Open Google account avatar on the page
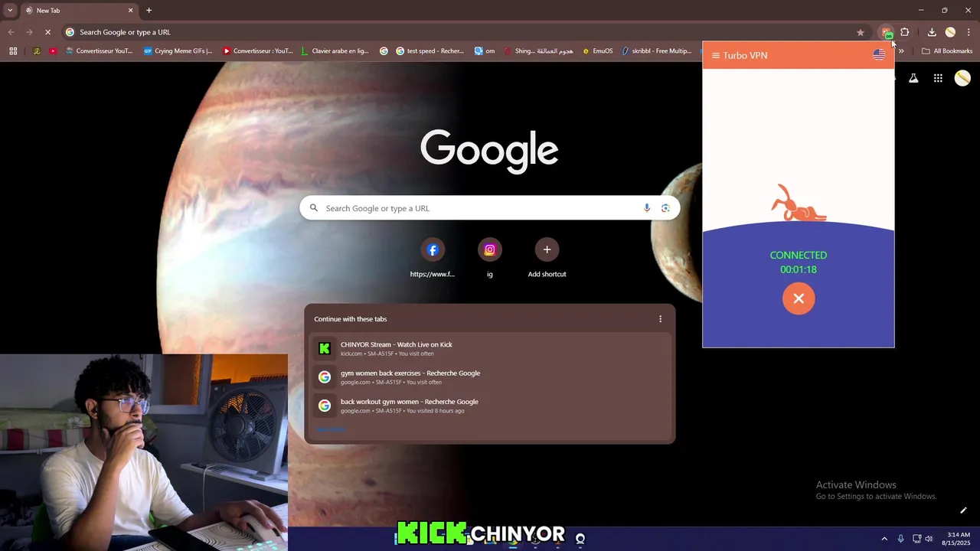980x551 pixels. 962,78
